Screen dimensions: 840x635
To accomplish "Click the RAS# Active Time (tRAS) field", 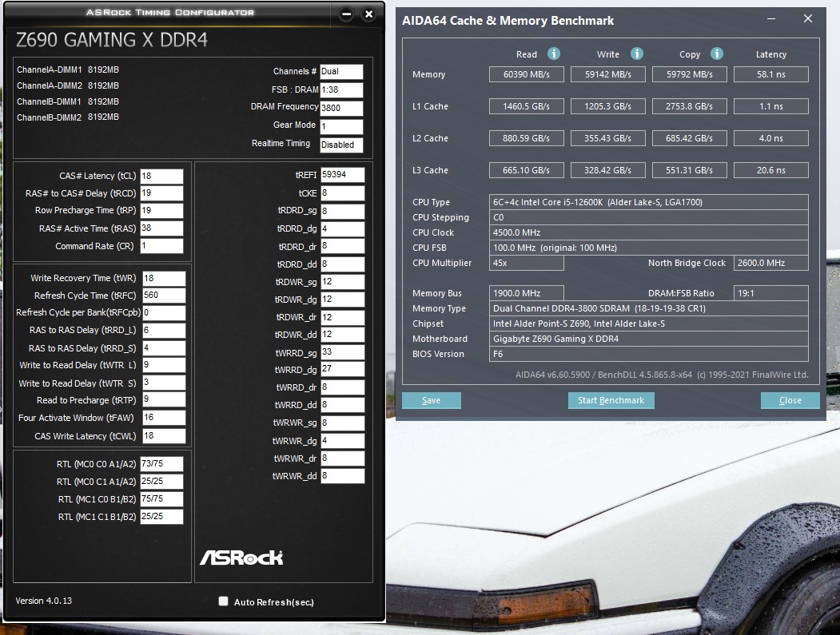I will (x=161, y=228).
